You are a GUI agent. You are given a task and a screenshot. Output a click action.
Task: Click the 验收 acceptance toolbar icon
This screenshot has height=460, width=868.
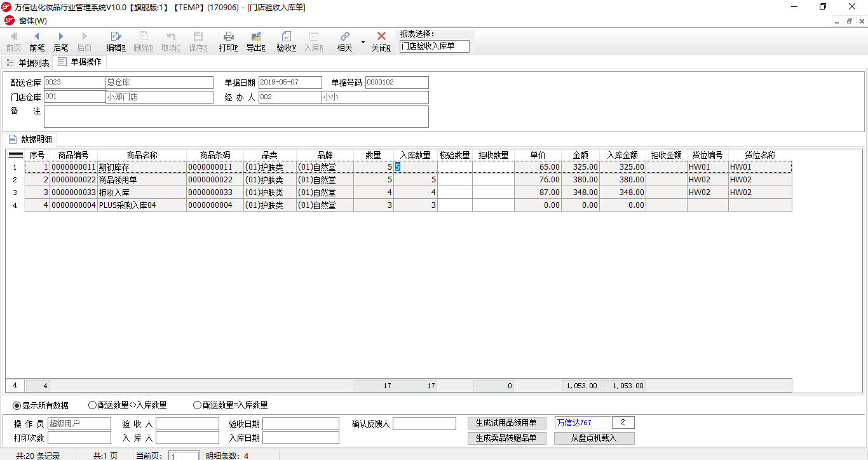click(x=286, y=41)
